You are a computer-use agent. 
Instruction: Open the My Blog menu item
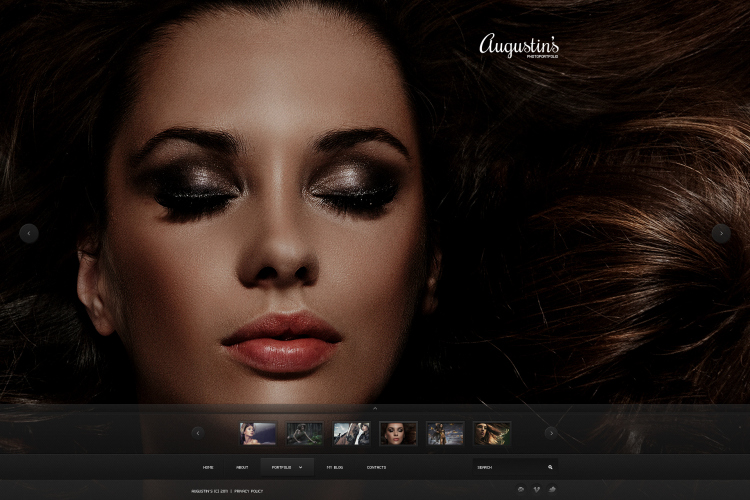334,467
